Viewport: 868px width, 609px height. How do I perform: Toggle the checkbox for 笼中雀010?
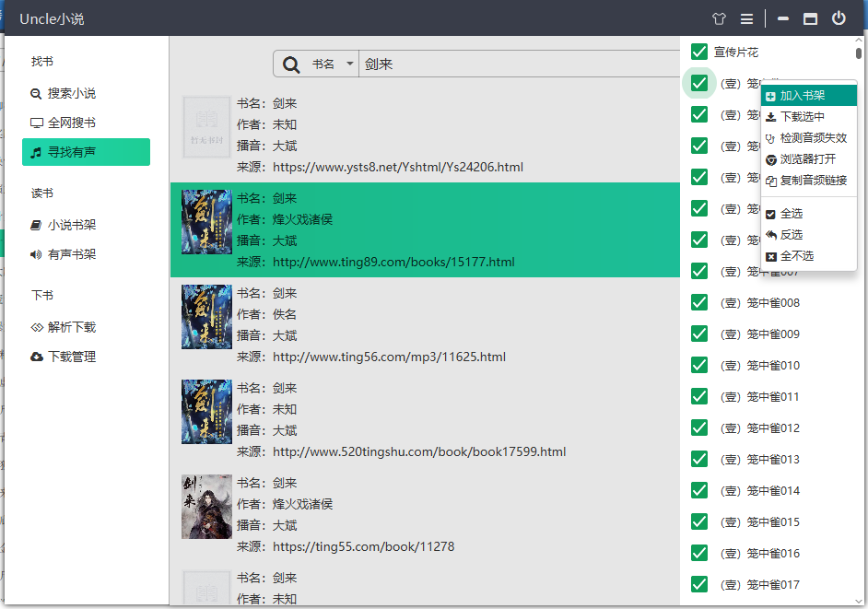coord(699,366)
